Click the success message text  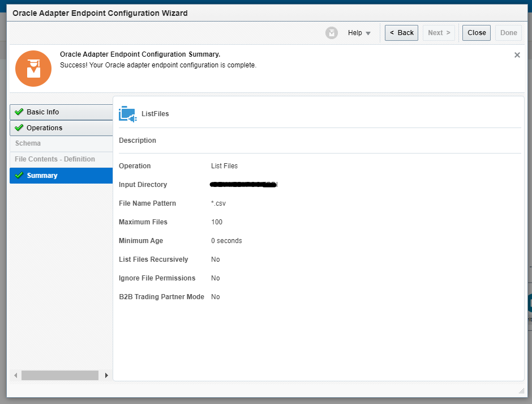[158, 65]
